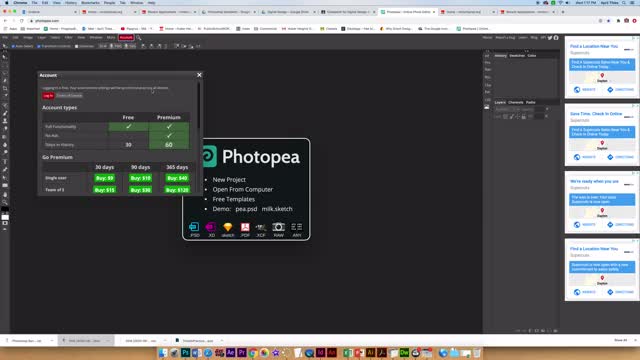Screen dimensions: 640x360
Task: Click the search magnifier next to Account
Action: click(139, 38)
